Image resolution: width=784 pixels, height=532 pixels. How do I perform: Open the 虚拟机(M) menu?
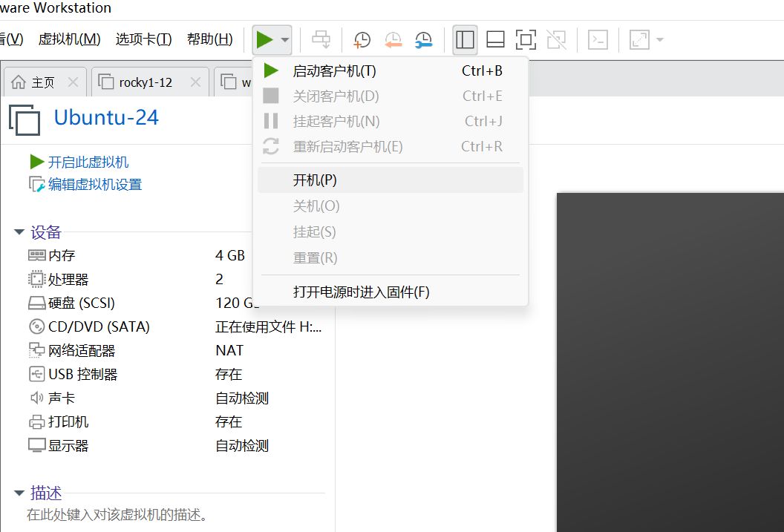coord(70,39)
